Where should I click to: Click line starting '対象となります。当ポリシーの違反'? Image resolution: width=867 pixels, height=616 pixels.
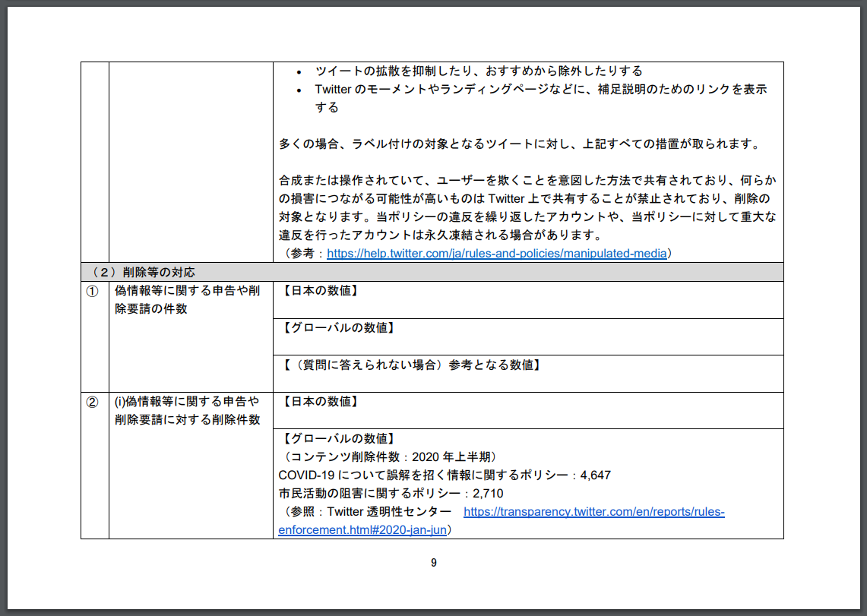tap(527, 216)
